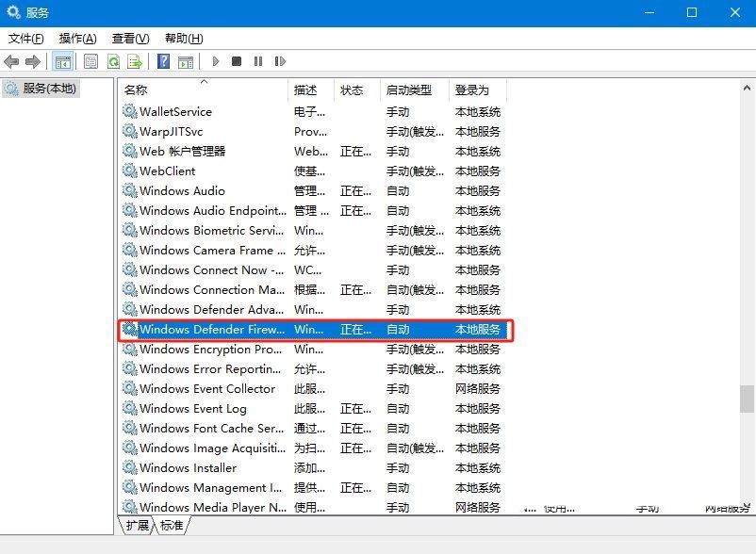Open the 文件(F) menu
The height and width of the screenshot is (554, 756).
click(26, 38)
